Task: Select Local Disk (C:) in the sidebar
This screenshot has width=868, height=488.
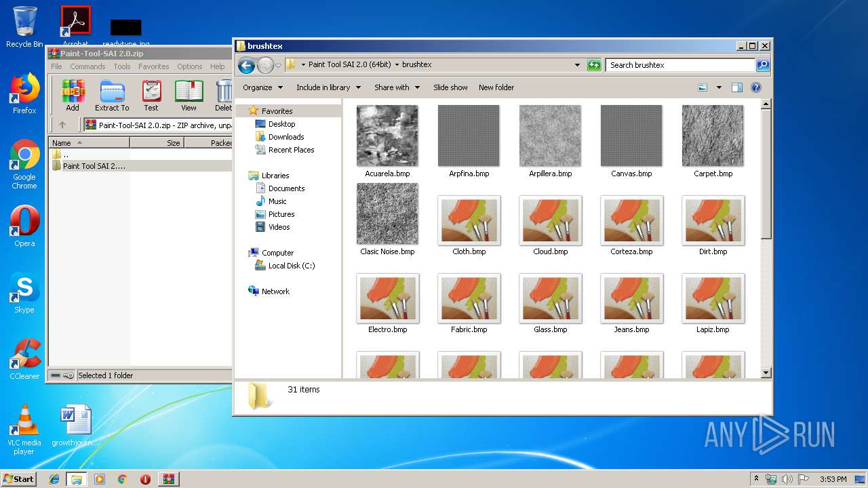Action: 291,266
